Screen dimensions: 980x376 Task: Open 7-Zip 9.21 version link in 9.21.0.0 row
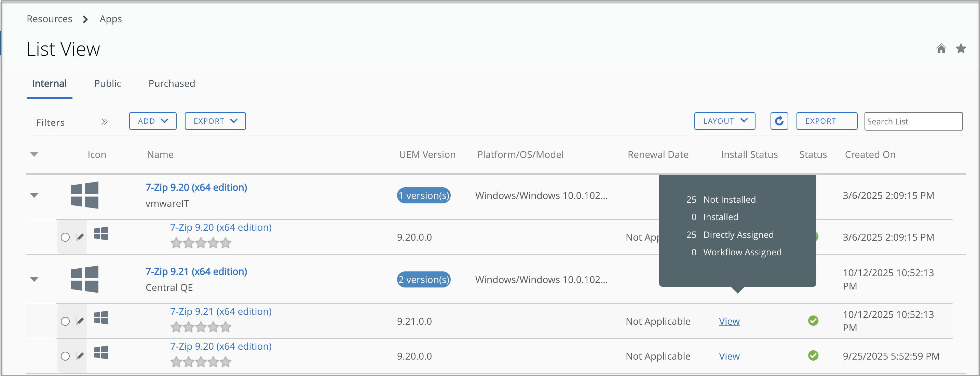pyautogui.click(x=221, y=311)
